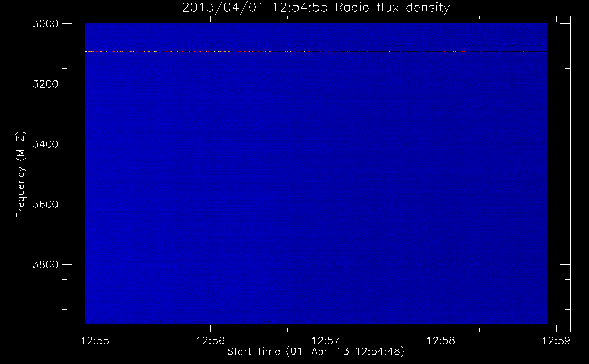Click the bright interference line in the spectrogram
Screen dimensions: 589x364
[x=316, y=51]
